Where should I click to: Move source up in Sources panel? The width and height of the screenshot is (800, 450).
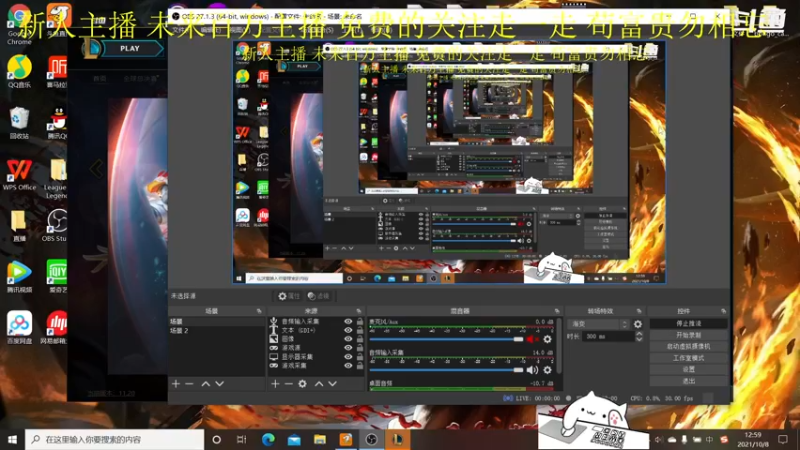pos(319,384)
